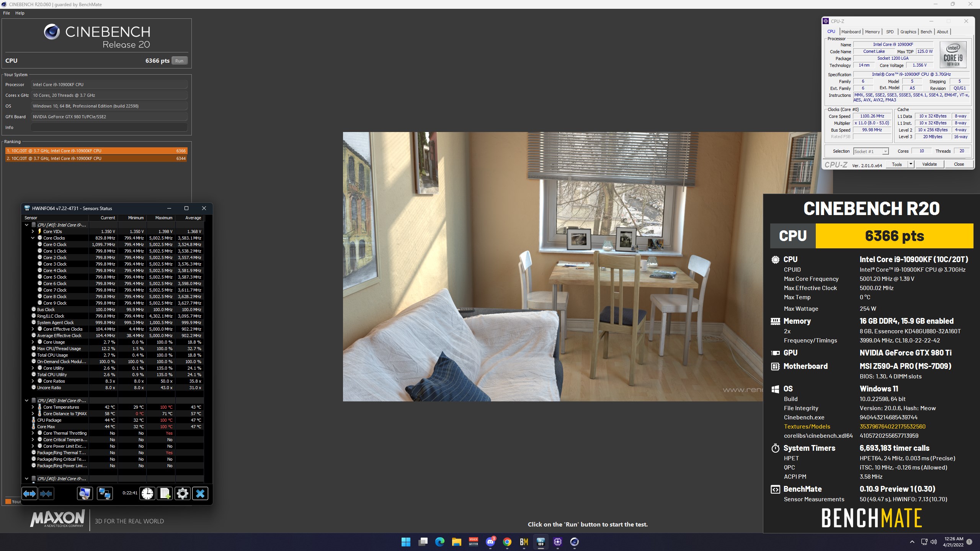
Task: Click the Info field in Cinebench
Action: 109,127
